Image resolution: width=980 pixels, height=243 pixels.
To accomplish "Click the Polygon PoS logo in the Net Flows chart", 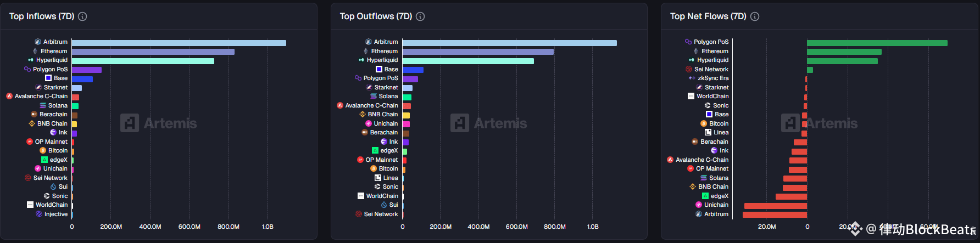I will [688, 42].
